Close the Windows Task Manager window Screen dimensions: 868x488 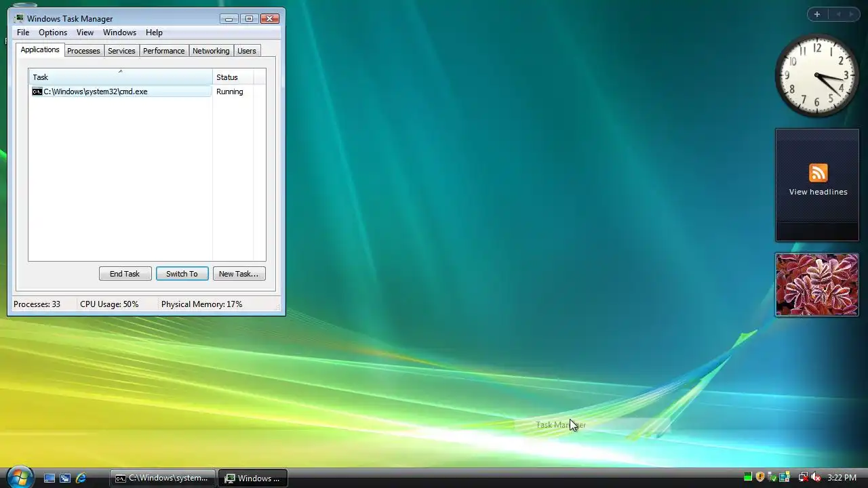pyautogui.click(x=270, y=18)
